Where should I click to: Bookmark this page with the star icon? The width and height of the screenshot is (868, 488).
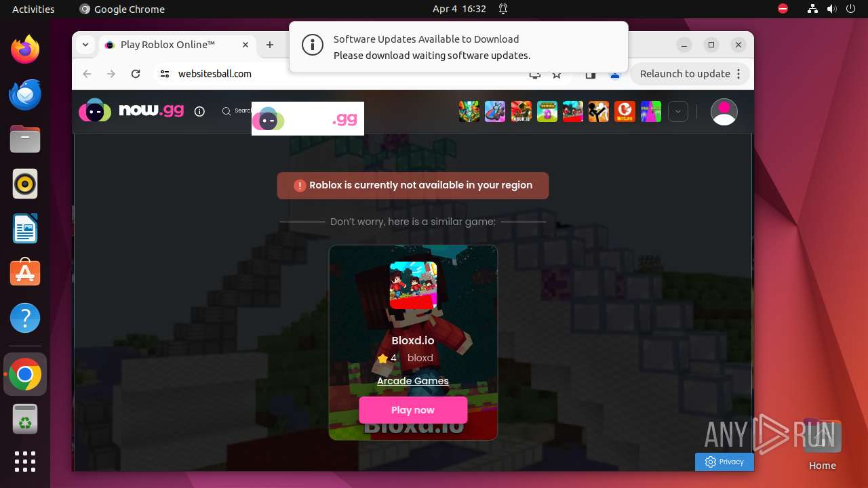(557, 74)
